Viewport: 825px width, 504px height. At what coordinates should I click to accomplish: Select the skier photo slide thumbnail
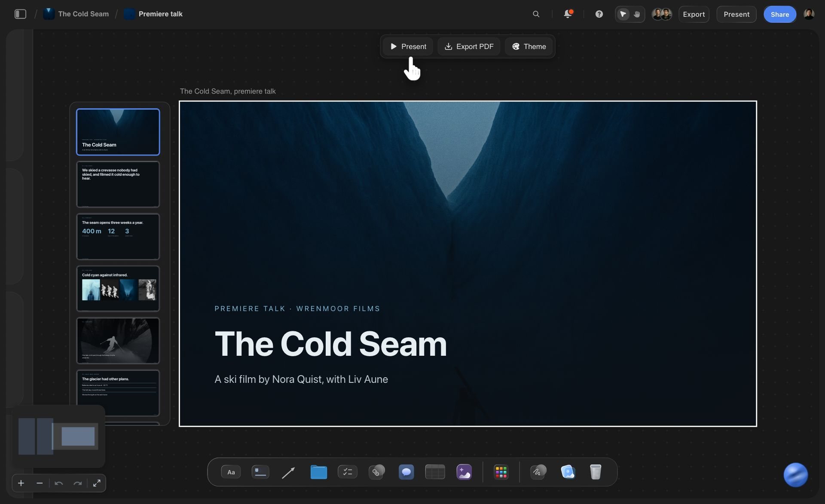(118, 341)
